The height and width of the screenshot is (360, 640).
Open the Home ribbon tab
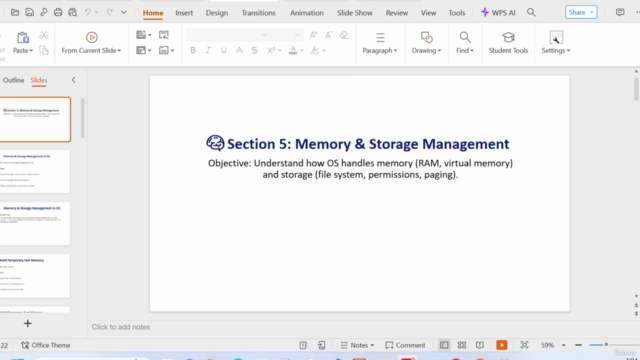(153, 13)
